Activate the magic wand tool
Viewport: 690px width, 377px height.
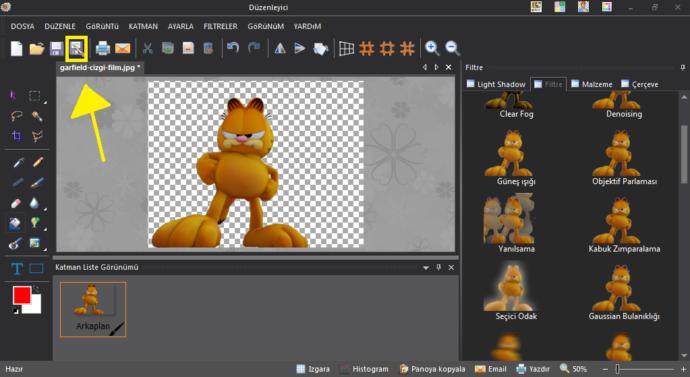coord(37,116)
